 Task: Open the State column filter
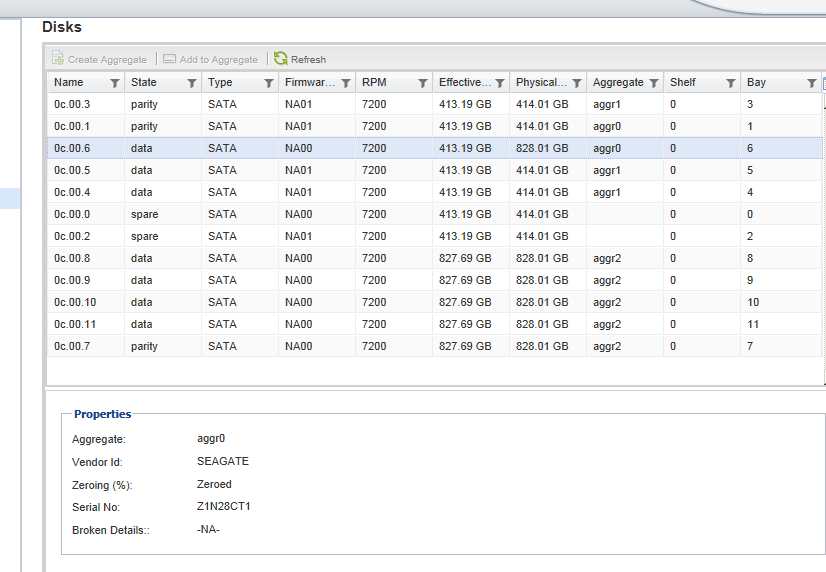click(192, 83)
